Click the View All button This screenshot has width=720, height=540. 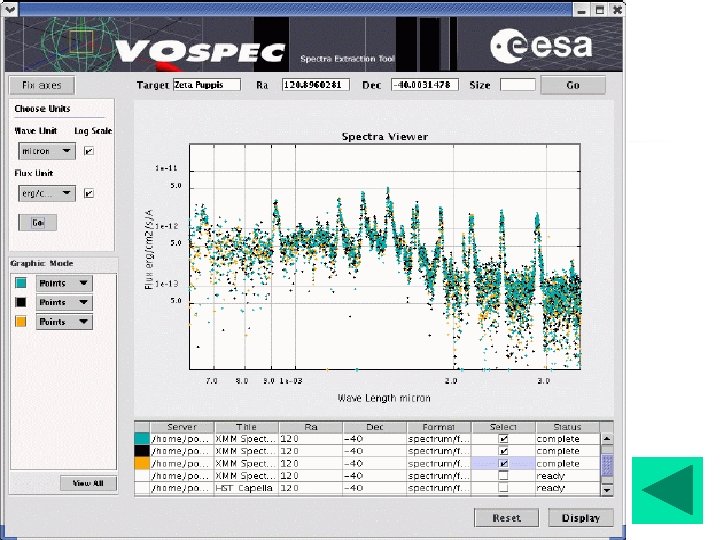click(x=88, y=483)
